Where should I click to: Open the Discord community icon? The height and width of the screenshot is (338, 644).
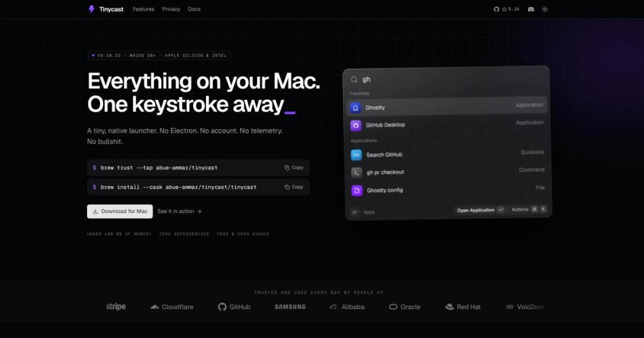pyautogui.click(x=531, y=9)
